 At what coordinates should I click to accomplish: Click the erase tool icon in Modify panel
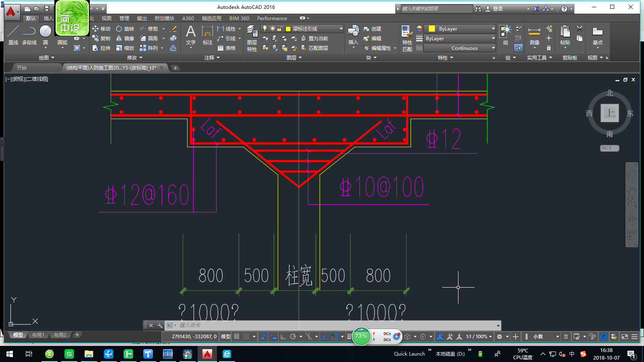[173, 29]
